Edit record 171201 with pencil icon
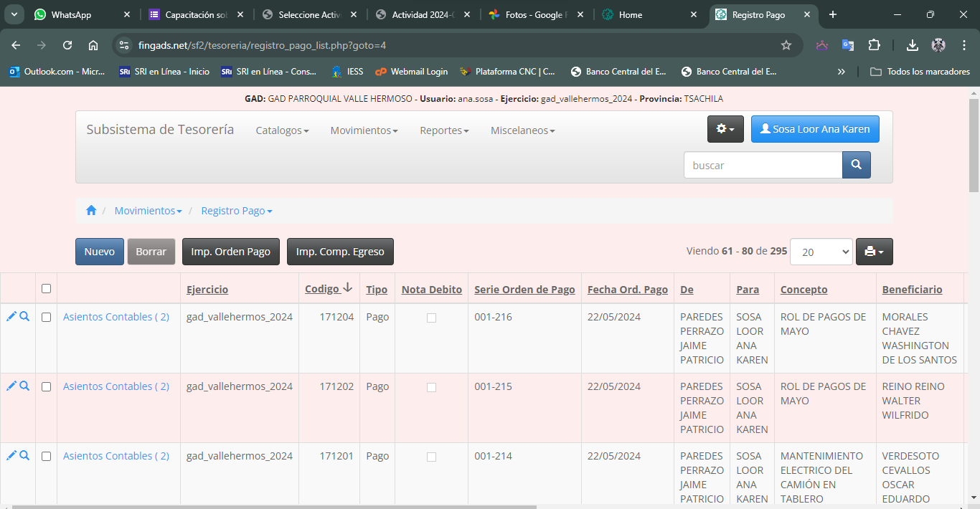980x509 pixels. (x=11, y=455)
